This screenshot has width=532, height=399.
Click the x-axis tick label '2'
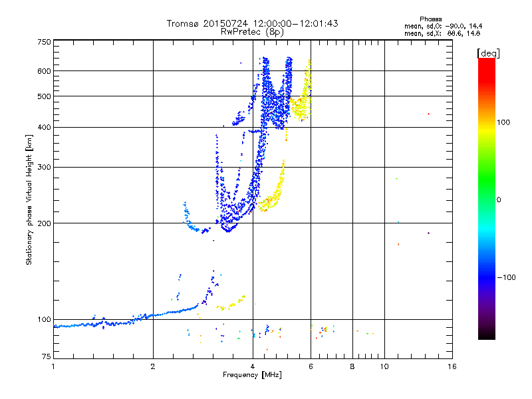click(153, 366)
